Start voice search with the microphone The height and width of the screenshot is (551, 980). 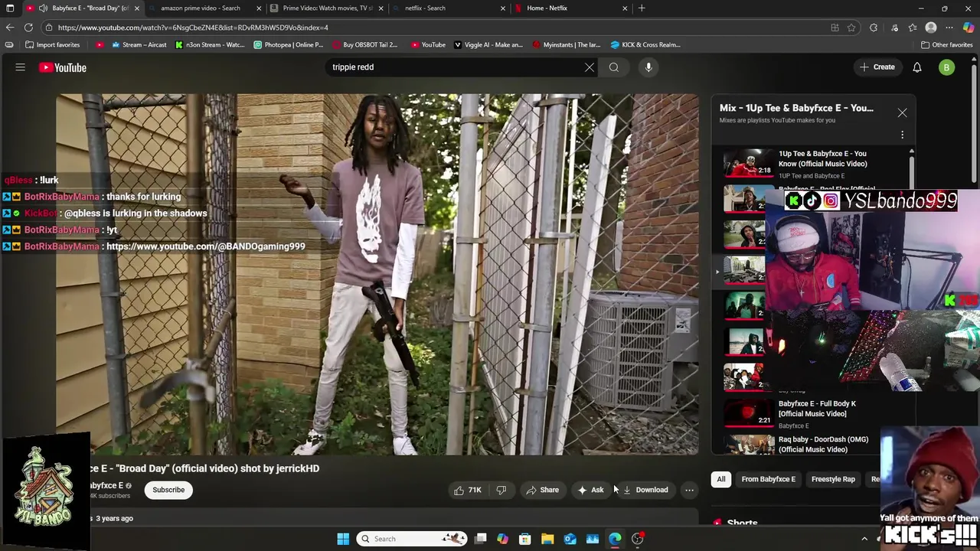click(648, 67)
